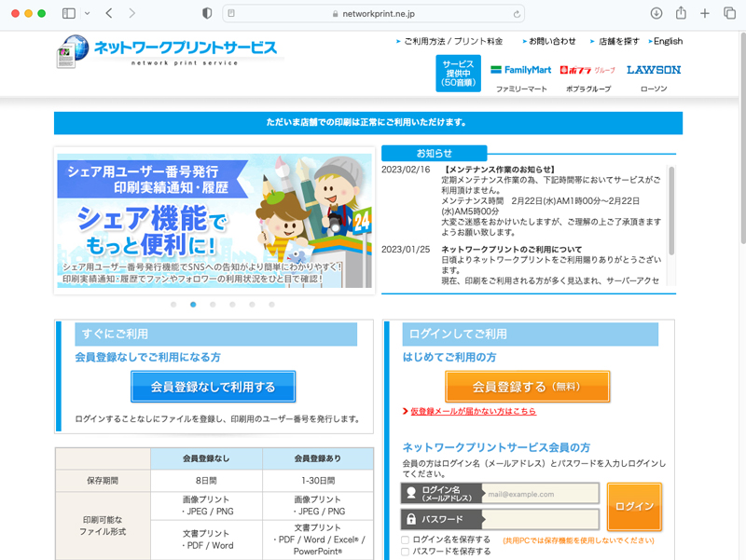746x560 pixels.
Task: Open the sidebar dropdown chevron in Safari
Action: (86, 13)
